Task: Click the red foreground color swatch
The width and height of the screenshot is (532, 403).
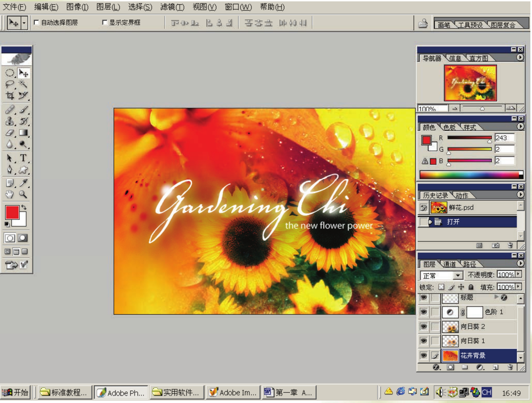Action: click(x=12, y=212)
